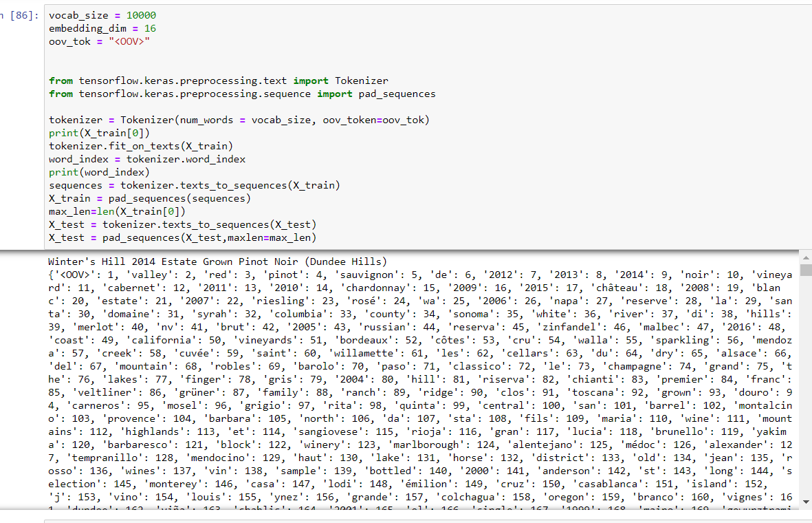Click the X_test = pad_sequences(X_test,maxlen=max_len) line
This screenshot has height=523, width=812.
click(183, 237)
